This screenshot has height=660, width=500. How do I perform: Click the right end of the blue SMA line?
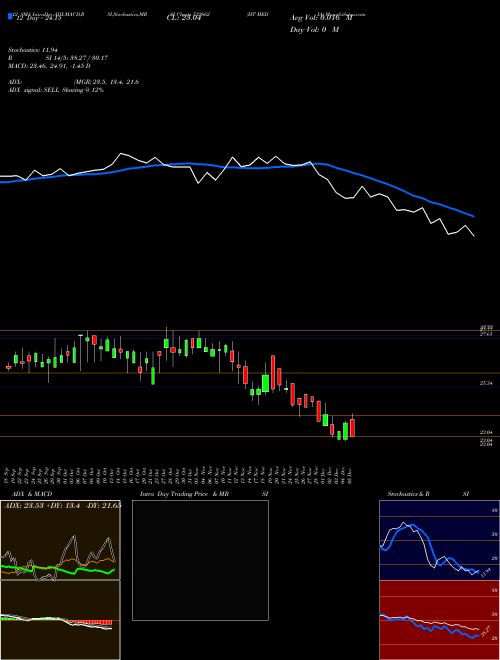(474, 216)
